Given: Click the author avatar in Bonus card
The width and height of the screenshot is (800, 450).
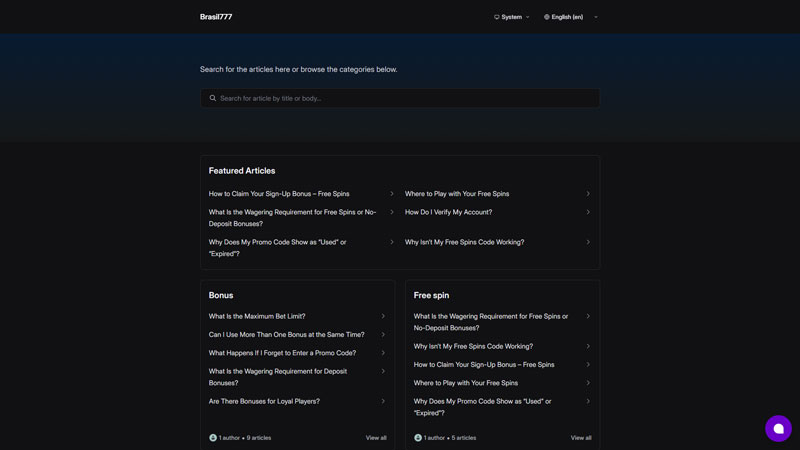Looking at the screenshot, I should click(213, 438).
